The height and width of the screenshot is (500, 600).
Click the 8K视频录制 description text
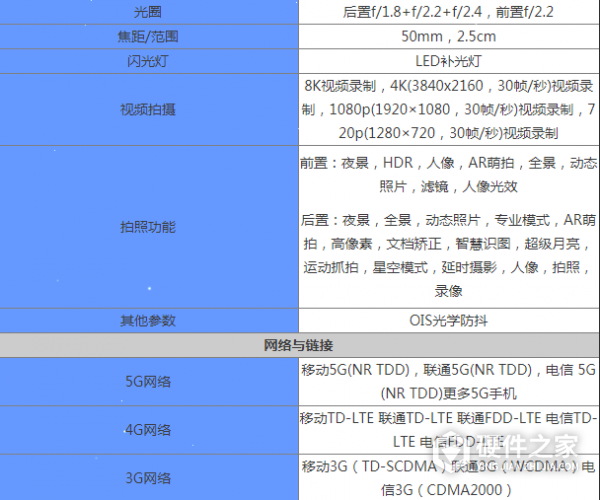[448, 108]
